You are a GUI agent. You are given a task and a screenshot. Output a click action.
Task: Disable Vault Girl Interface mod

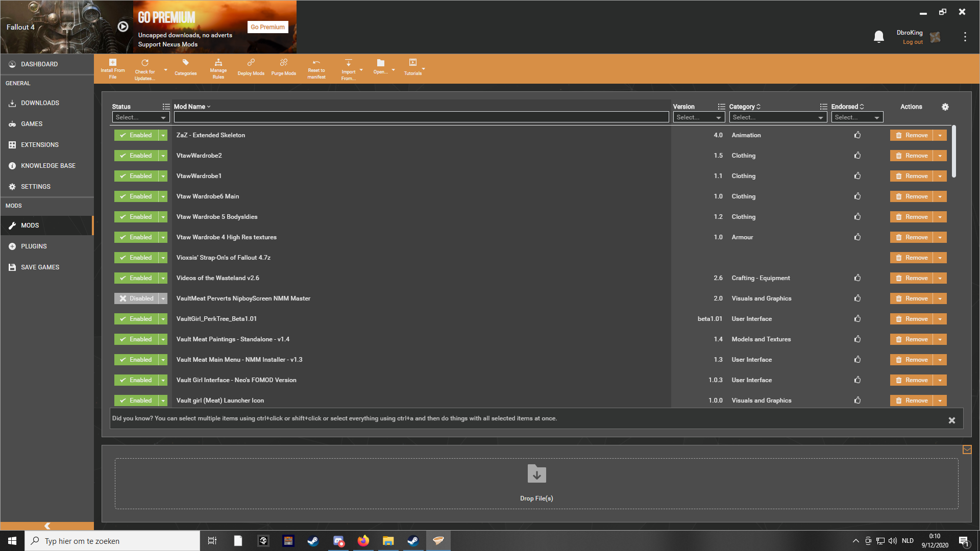pyautogui.click(x=136, y=380)
